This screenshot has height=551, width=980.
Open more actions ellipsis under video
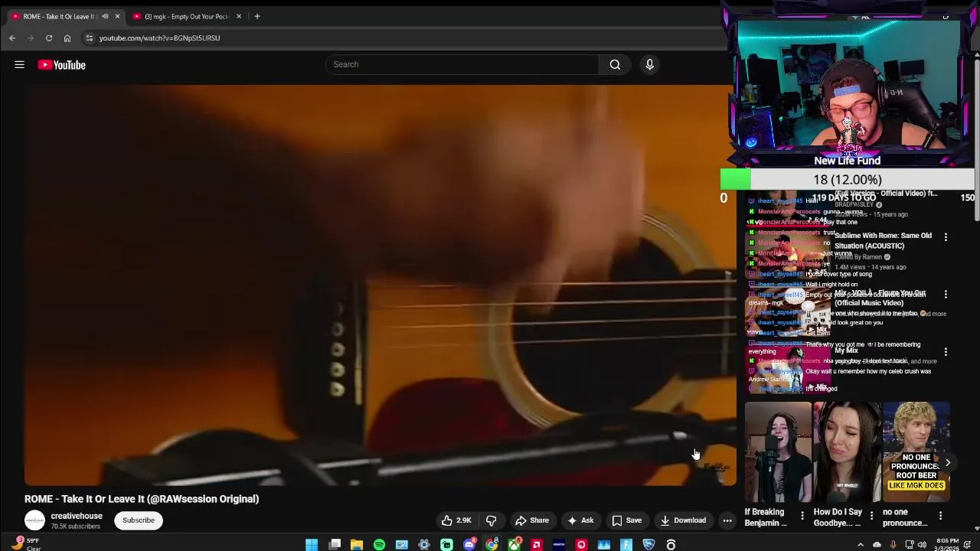[727, 520]
